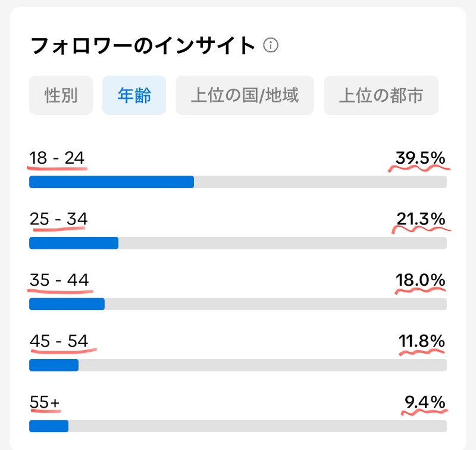
Task: Click the 55+ progress bar
Action: click(238, 426)
